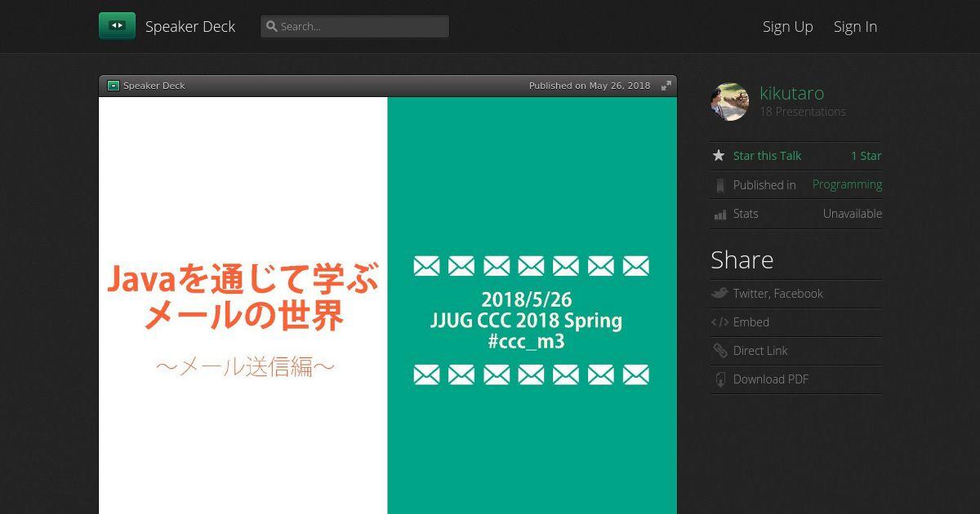Click the download PDF icon

[720, 379]
